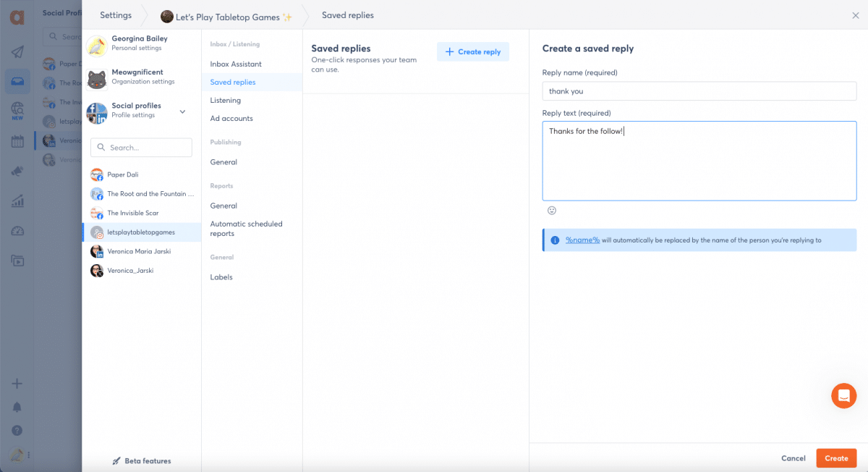The image size is (868, 472).
Task: Click Settings in the breadcrumb
Action: (x=116, y=15)
